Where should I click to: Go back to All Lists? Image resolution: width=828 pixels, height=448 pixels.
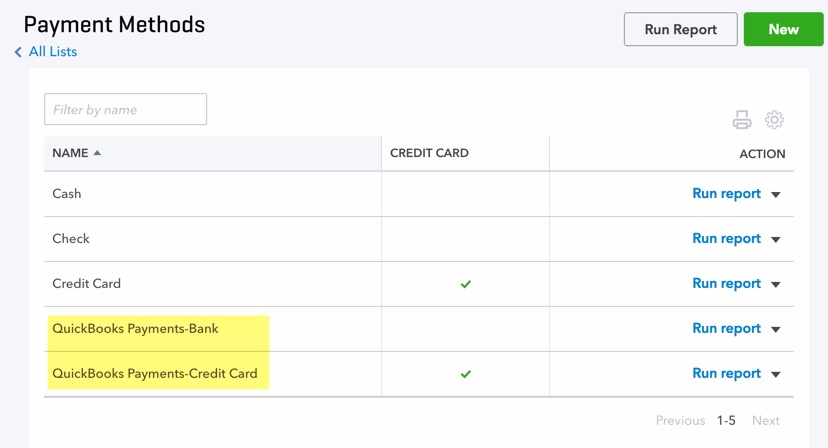(53, 52)
